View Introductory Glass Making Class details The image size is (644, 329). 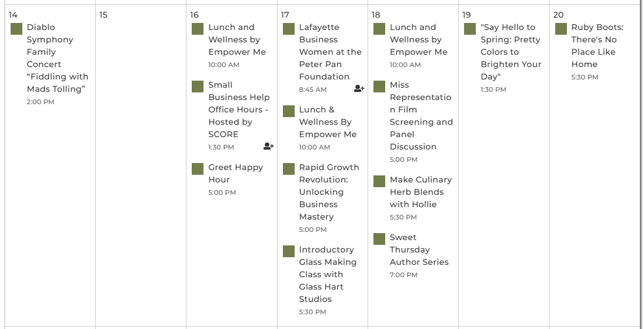click(x=328, y=274)
